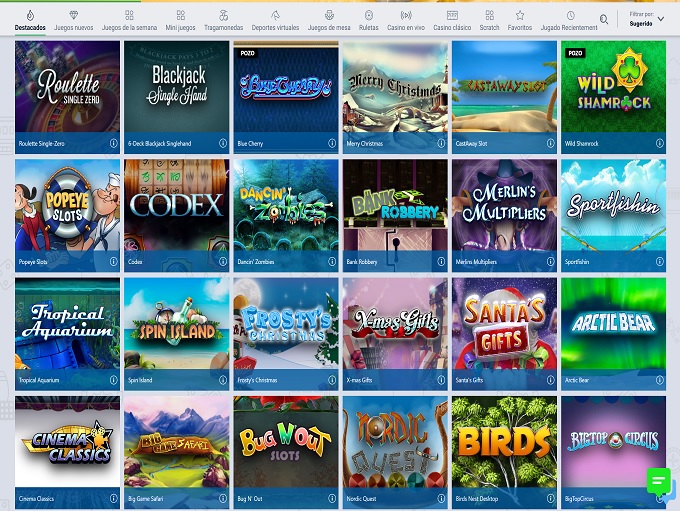Viewport: 680px width, 511px height.
Task: Open info for Spin Island
Action: point(223,380)
